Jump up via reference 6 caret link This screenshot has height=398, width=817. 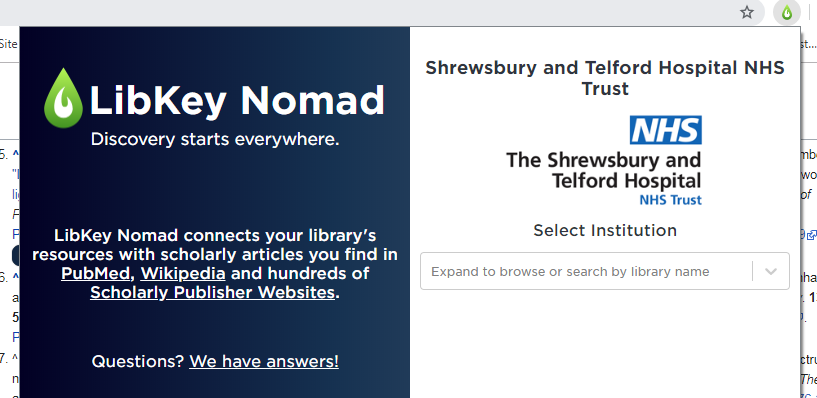[15, 277]
